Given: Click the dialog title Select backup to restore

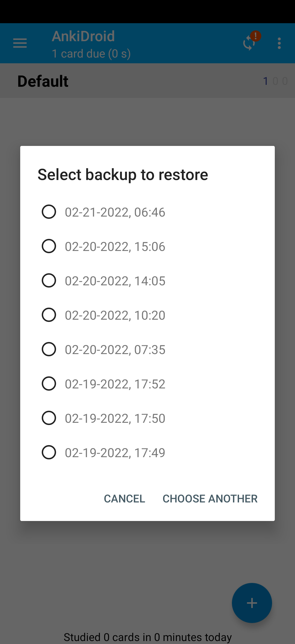Looking at the screenshot, I should (x=123, y=174).
